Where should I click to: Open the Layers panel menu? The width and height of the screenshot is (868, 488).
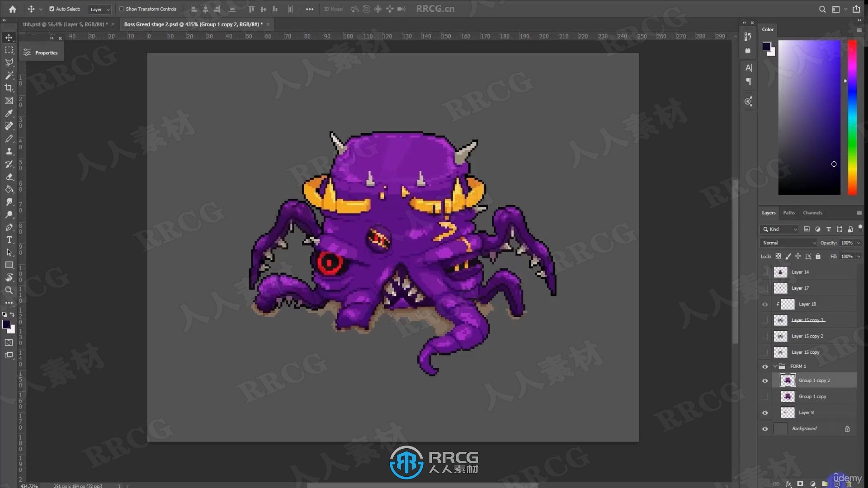(859, 213)
